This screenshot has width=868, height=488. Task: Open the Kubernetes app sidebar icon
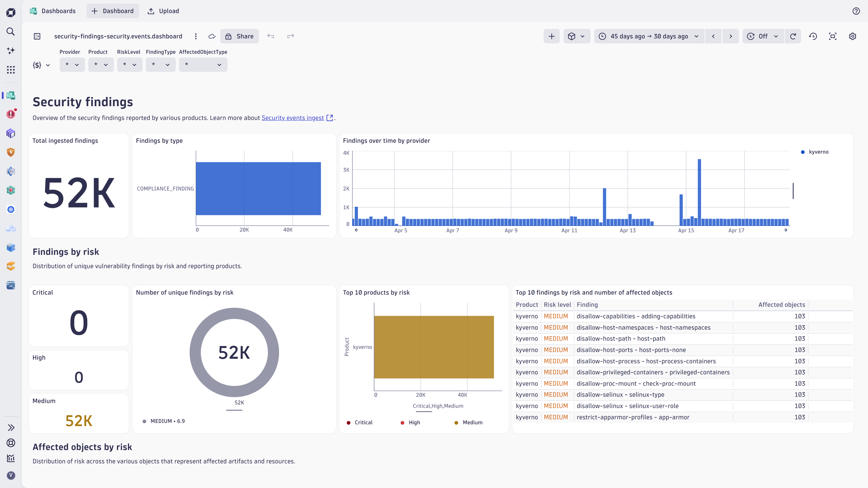point(11,209)
